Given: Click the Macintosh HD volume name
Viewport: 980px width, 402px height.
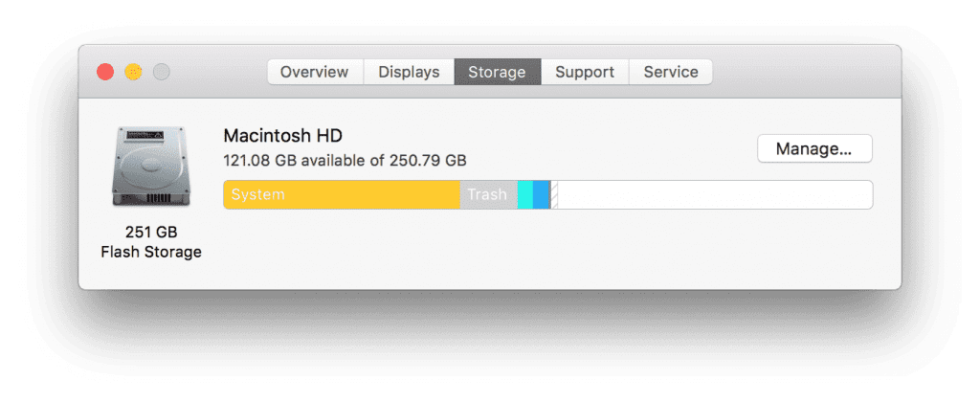Looking at the screenshot, I should click(282, 136).
